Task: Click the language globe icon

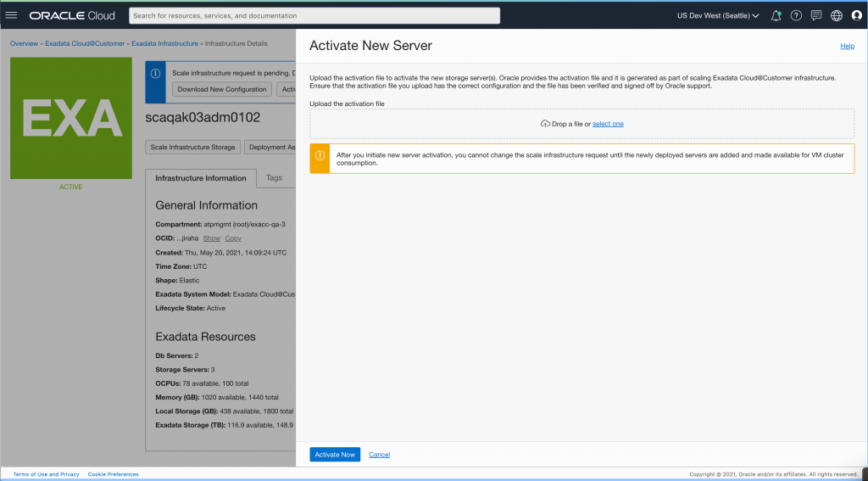Action: 837,15
